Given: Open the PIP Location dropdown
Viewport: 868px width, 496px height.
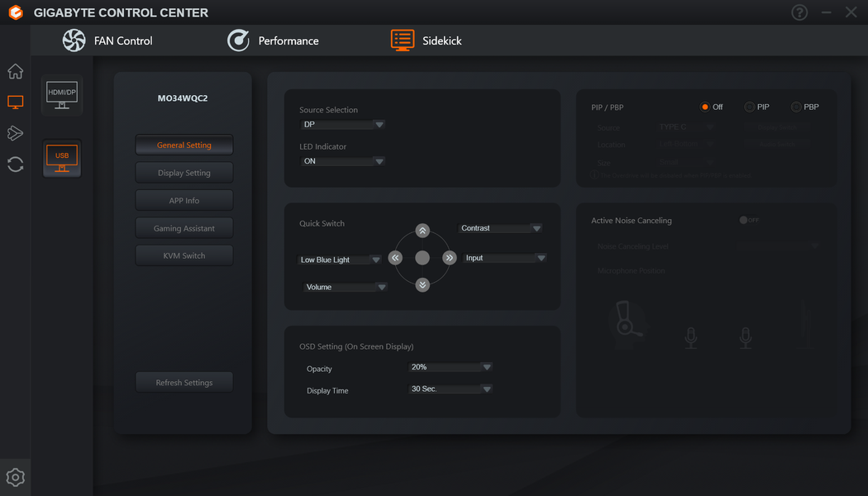Looking at the screenshot, I should (686, 144).
